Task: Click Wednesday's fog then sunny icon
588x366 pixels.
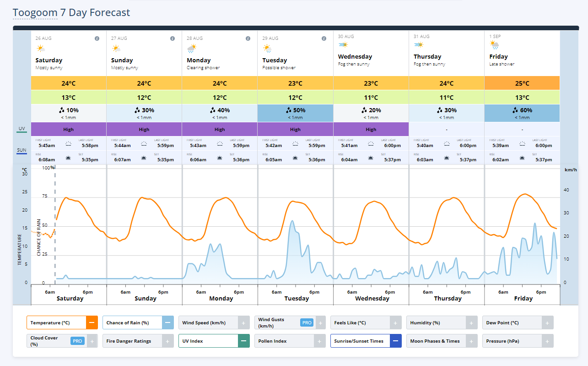Action: pyautogui.click(x=343, y=45)
